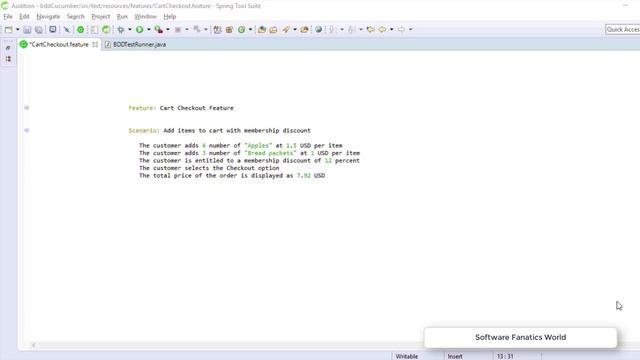Click the 'Insert' status bar entry

tap(455, 356)
